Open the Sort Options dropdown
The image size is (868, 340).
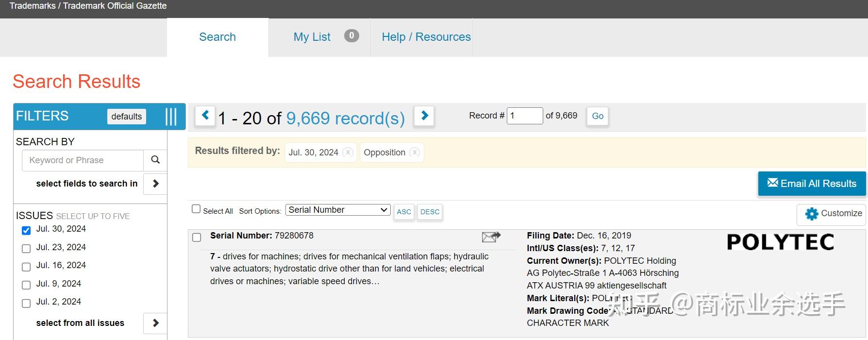(338, 210)
